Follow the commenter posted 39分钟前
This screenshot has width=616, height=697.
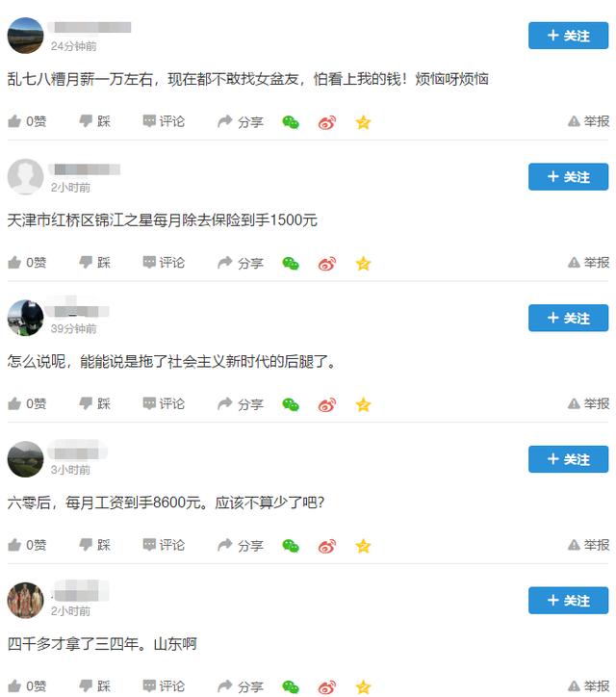(x=568, y=318)
